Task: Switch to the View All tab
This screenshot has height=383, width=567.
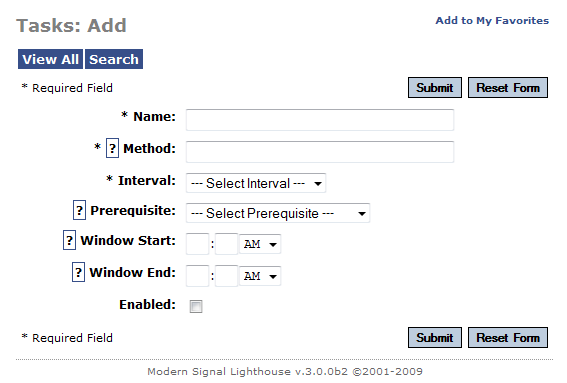Action: click(x=50, y=59)
